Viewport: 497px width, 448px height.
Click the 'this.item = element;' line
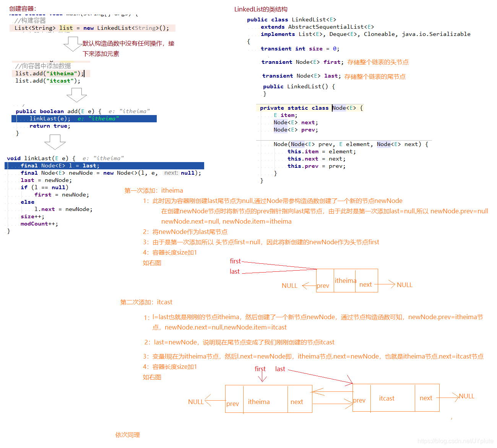[x=322, y=151]
